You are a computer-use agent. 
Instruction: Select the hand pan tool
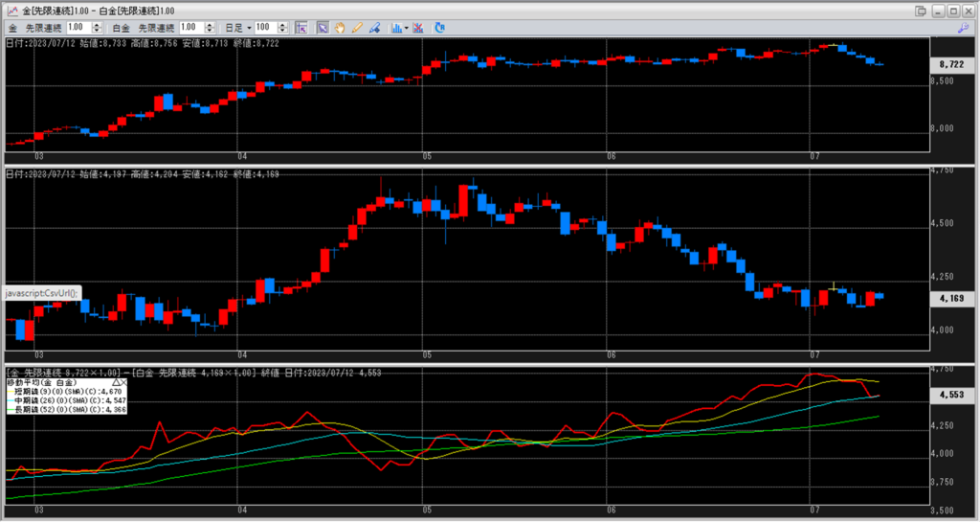[x=340, y=28]
